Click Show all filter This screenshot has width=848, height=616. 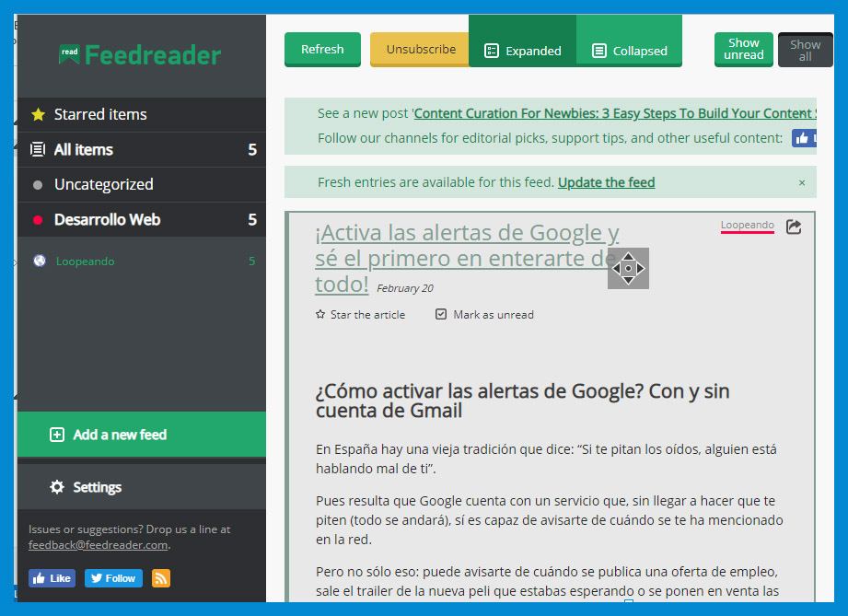806,50
